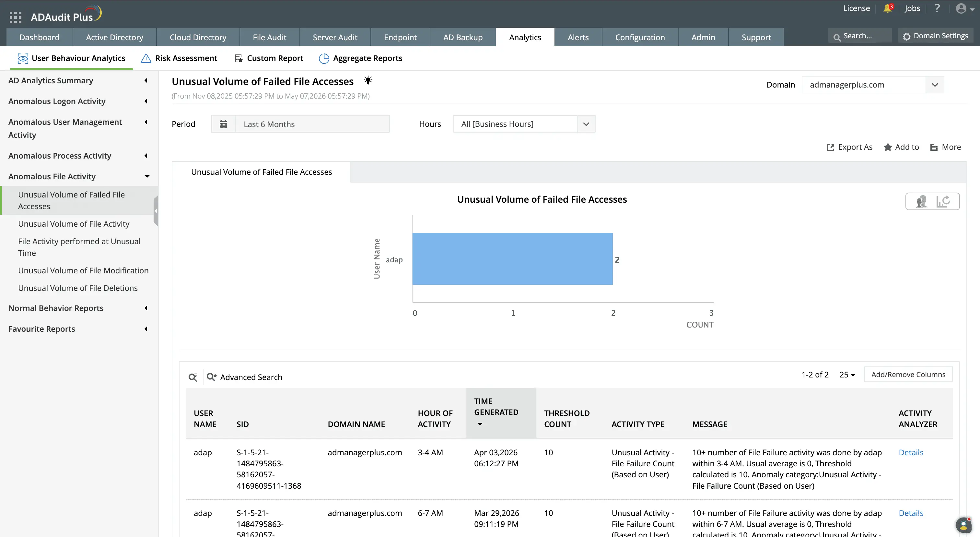Open the AD Backup tab
This screenshot has width=980, height=537.
click(462, 37)
